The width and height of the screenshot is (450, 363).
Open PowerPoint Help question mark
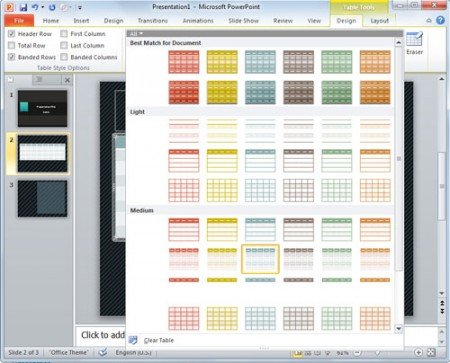tap(440, 20)
